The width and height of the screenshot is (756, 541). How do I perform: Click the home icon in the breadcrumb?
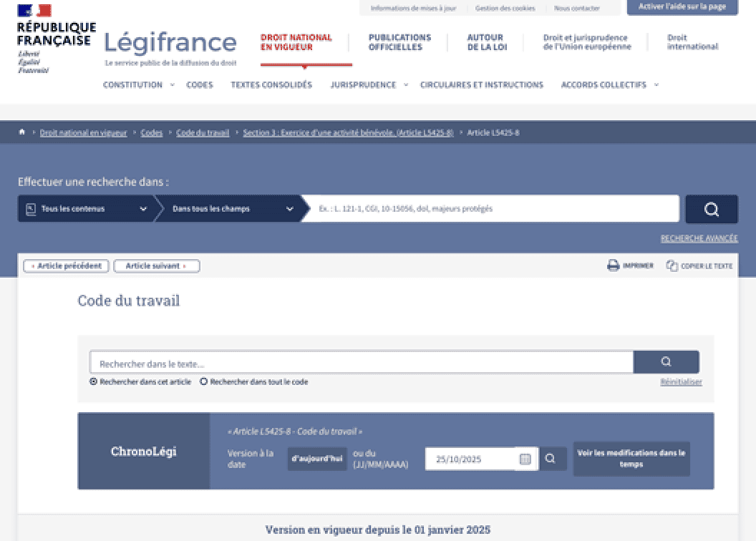click(x=21, y=132)
